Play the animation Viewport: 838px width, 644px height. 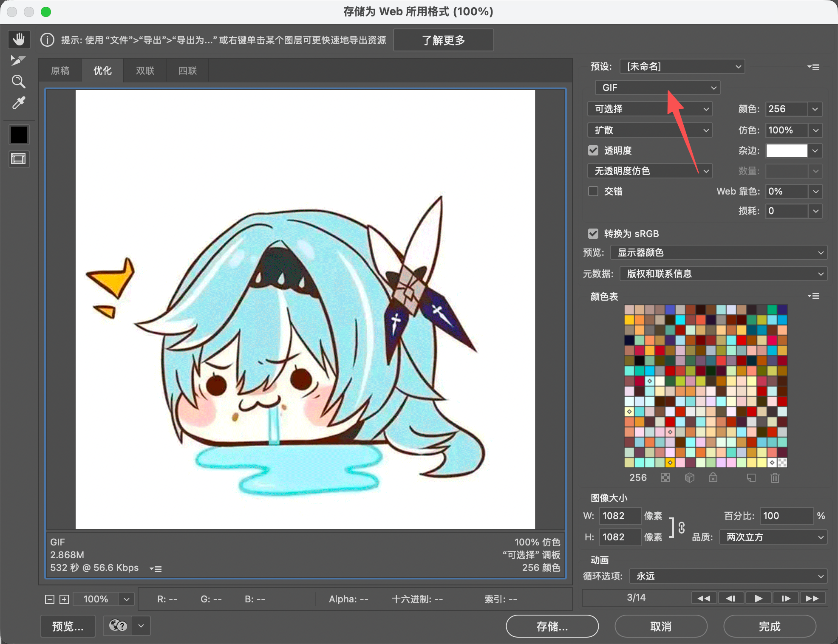(758, 598)
